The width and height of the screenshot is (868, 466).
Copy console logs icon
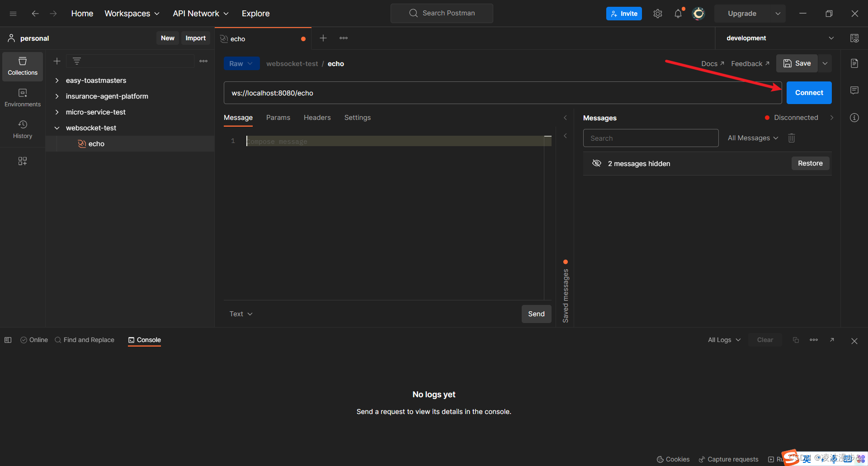[x=796, y=340]
